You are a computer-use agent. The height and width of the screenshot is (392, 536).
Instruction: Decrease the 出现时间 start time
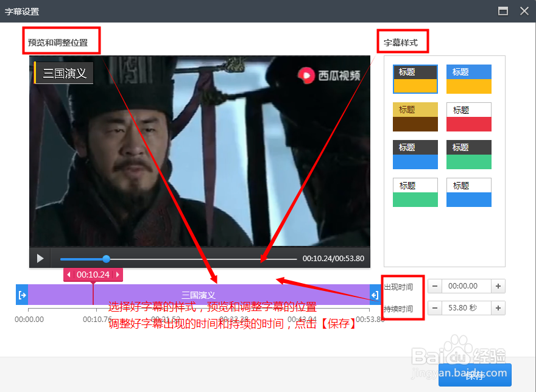pyautogui.click(x=435, y=286)
